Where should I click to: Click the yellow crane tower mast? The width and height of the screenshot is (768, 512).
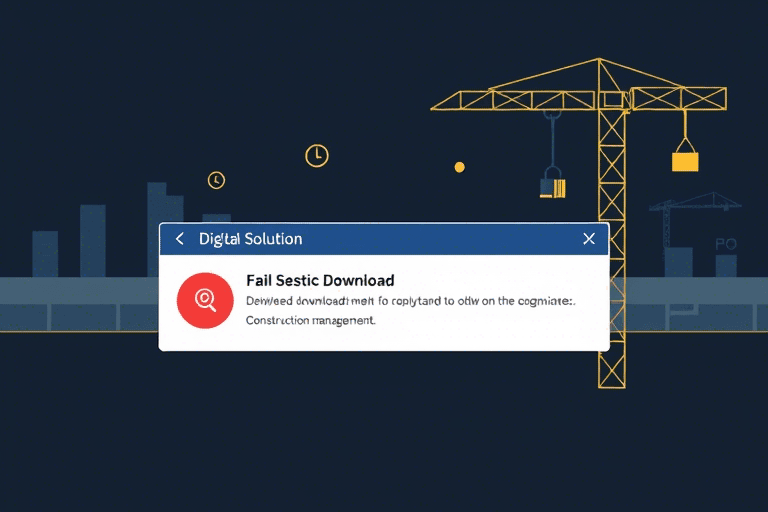coord(611,245)
